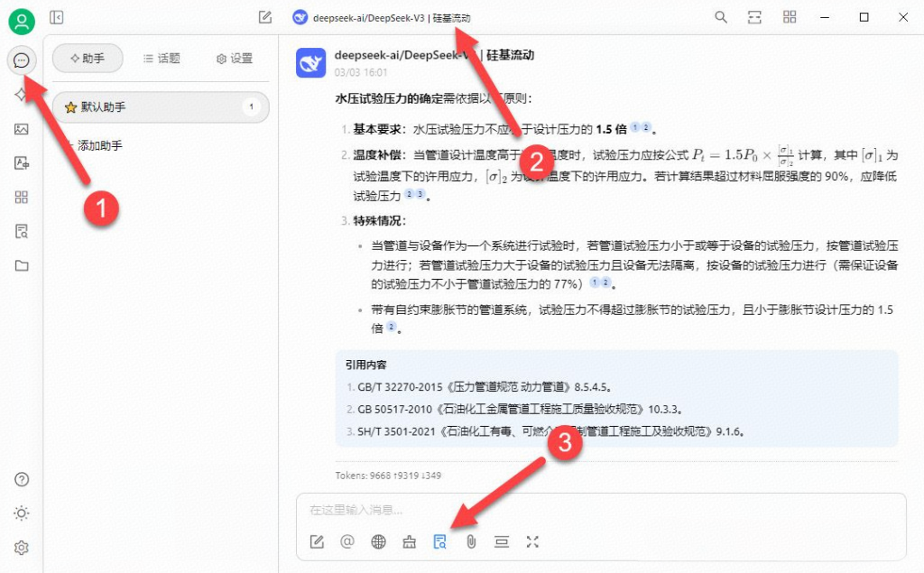
Task: Click the message timestamp 03/03 16:01
Action: pos(361,72)
